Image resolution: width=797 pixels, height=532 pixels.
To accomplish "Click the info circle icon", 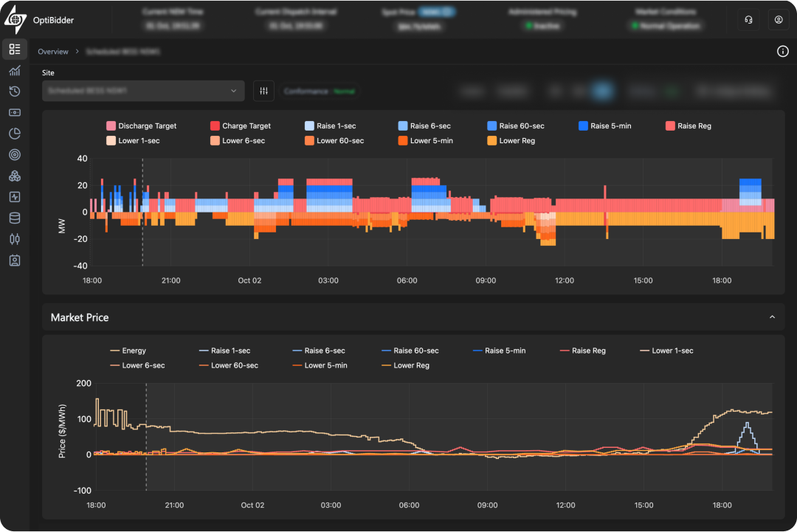I will click(783, 52).
